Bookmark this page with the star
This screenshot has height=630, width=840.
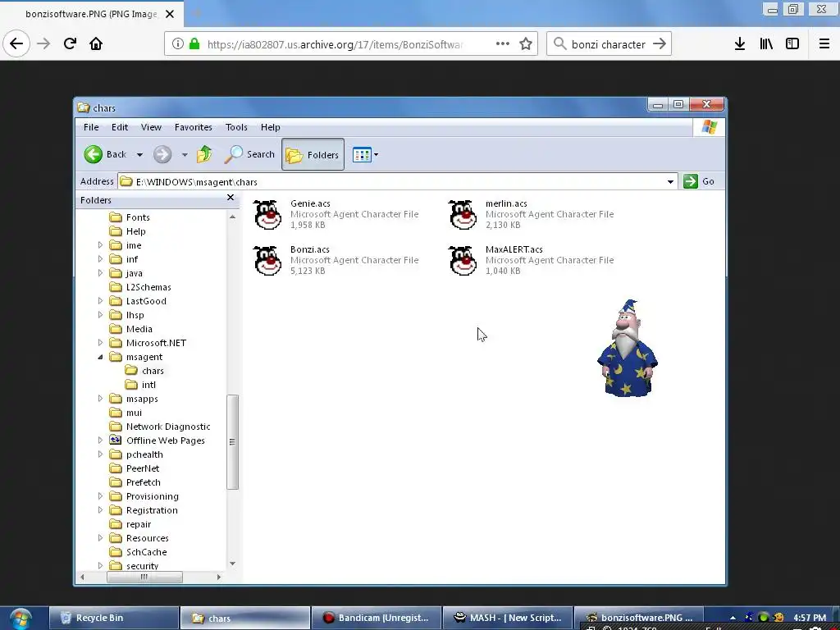pyautogui.click(x=526, y=44)
